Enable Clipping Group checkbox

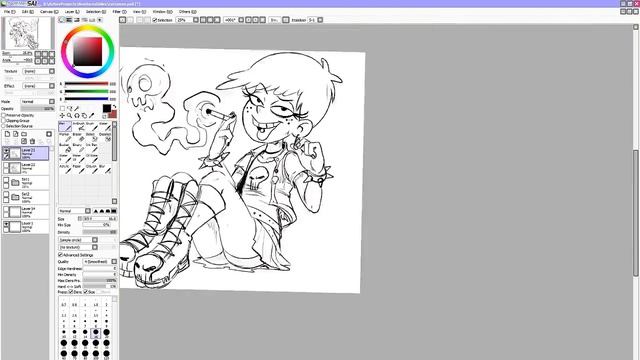(4, 121)
